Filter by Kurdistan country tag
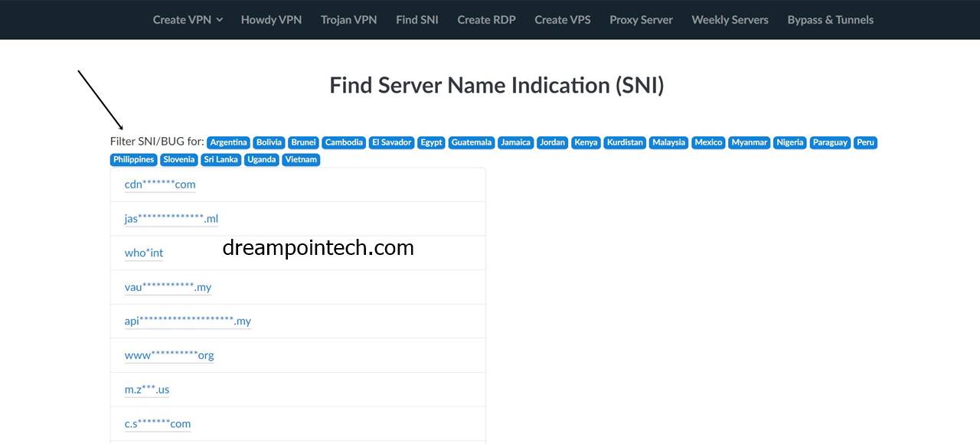Screen dimensions: 980x444 tap(625, 142)
